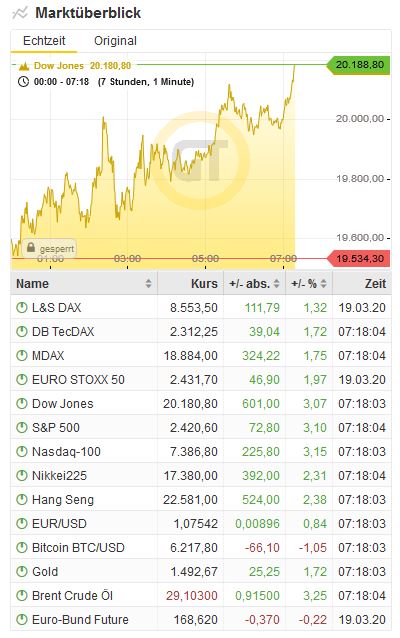
Task: Click the EURO STOXX 50 Kurs value 2.431,70
Action: coord(194,380)
